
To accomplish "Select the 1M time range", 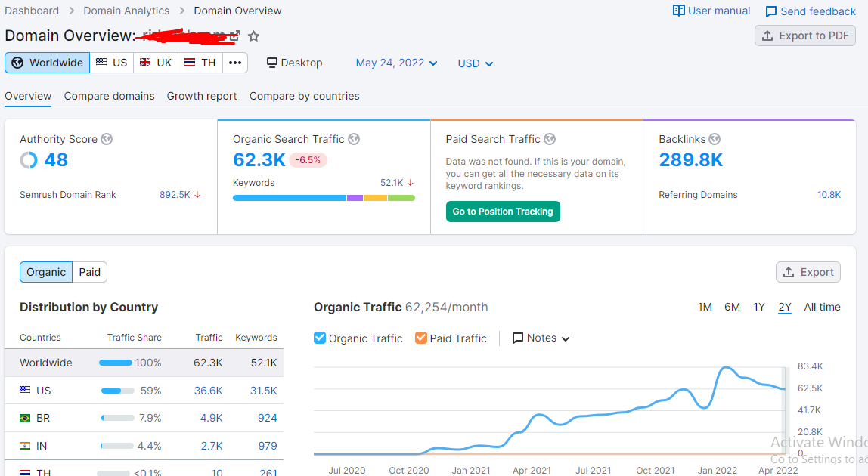I will tap(705, 307).
